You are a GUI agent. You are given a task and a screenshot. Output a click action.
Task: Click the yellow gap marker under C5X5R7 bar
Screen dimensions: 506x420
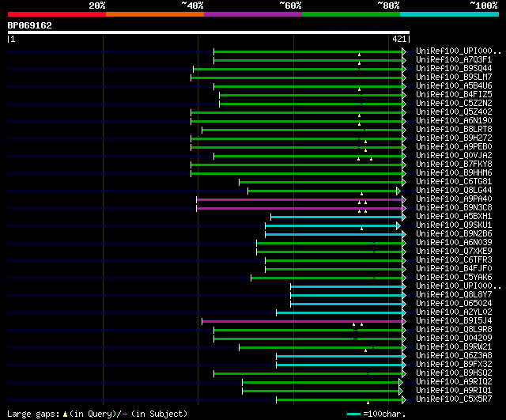coord(368,403)
